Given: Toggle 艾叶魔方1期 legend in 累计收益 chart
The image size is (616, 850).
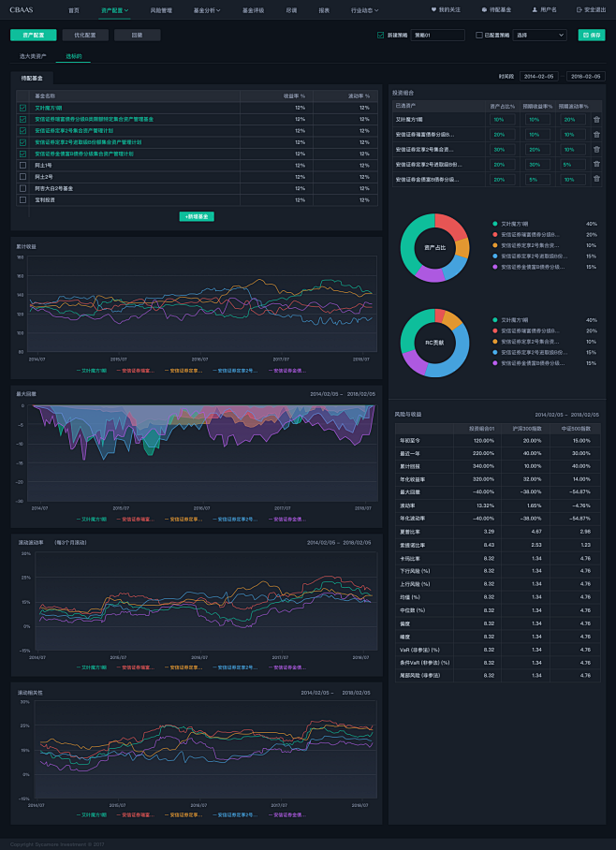Looking at the screenshot, I should coord(92,371).
